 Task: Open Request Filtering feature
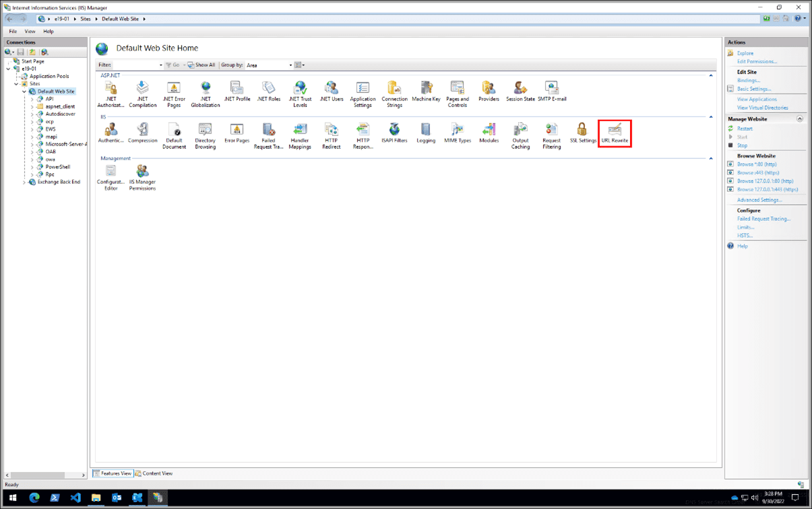[552, 136]
